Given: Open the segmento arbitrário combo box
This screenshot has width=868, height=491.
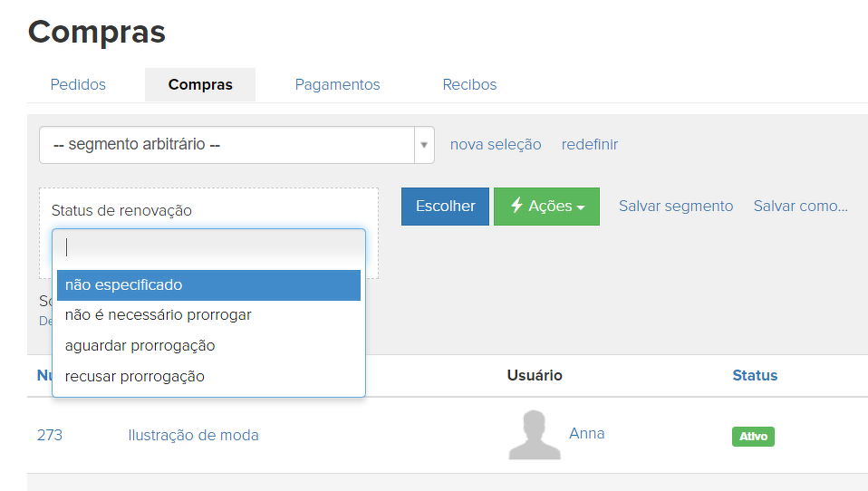Looking at the screenshot, I should click(227, 145).
